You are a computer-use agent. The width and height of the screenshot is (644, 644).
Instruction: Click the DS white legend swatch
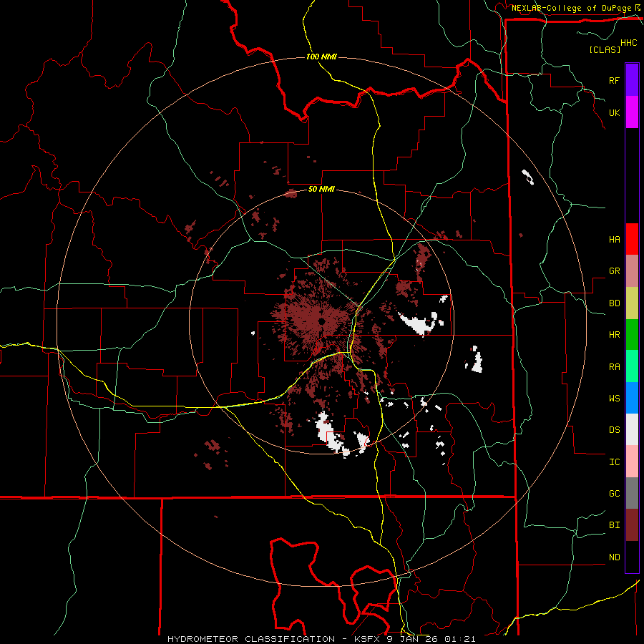[x=632, y=429]
